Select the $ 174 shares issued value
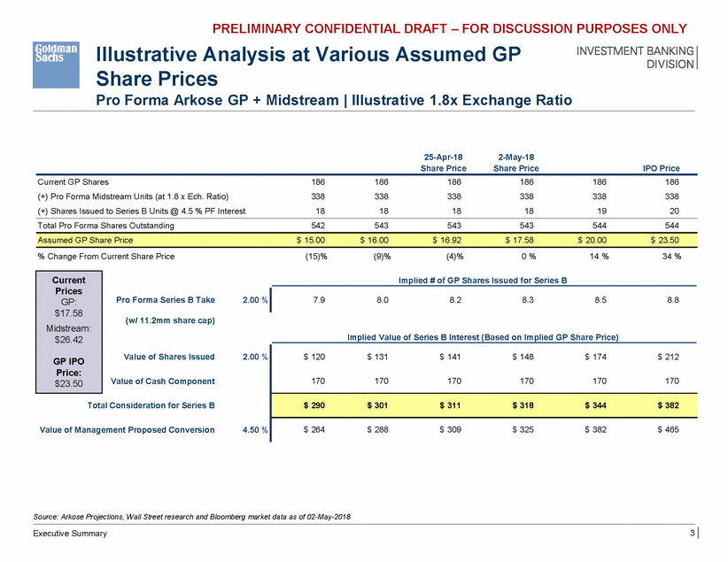Image resolution: width=728 pixels, height=562 pixels. click(x=596, y=357)
